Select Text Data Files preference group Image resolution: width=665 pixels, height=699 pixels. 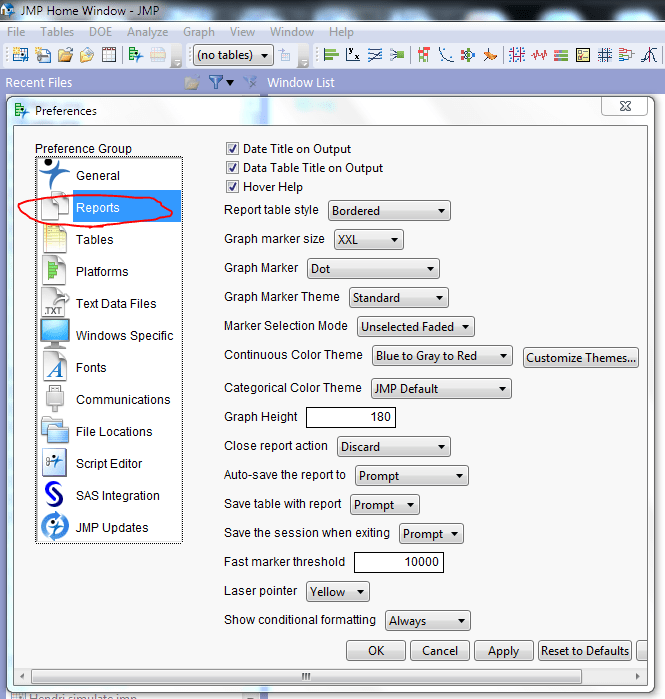(109, 304)
